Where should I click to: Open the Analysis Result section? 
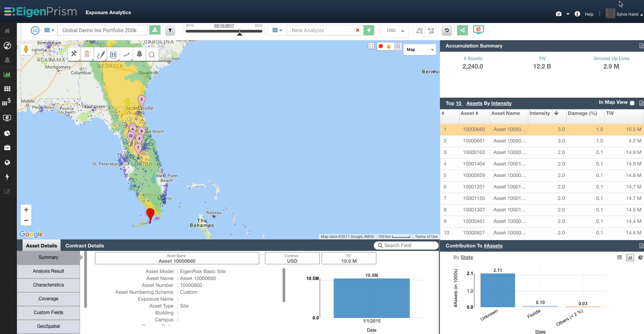point(48,271)
